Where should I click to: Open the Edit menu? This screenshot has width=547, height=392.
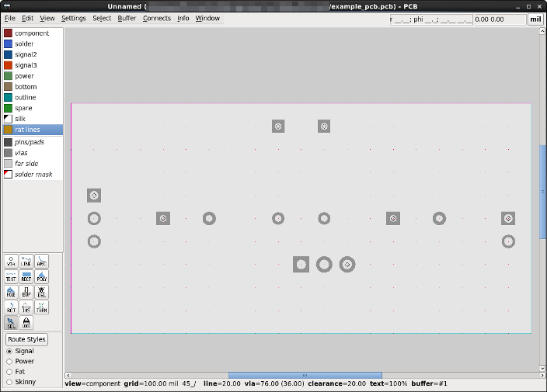click(27, 18)
